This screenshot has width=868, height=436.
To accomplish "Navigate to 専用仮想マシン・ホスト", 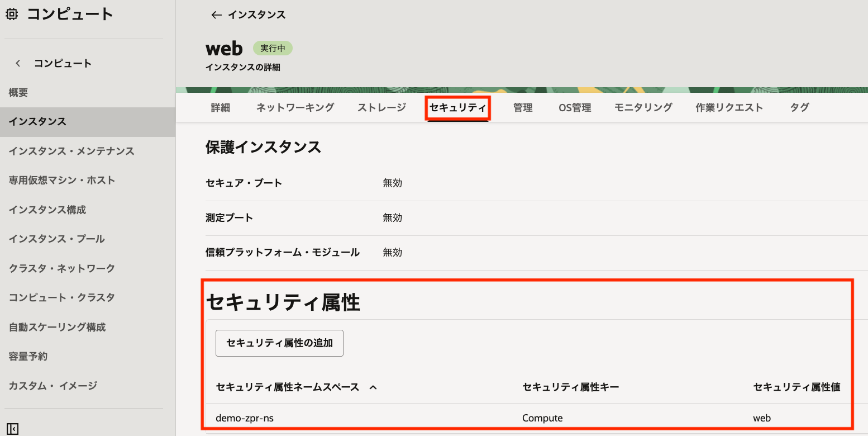I will (x=62, y=180).
